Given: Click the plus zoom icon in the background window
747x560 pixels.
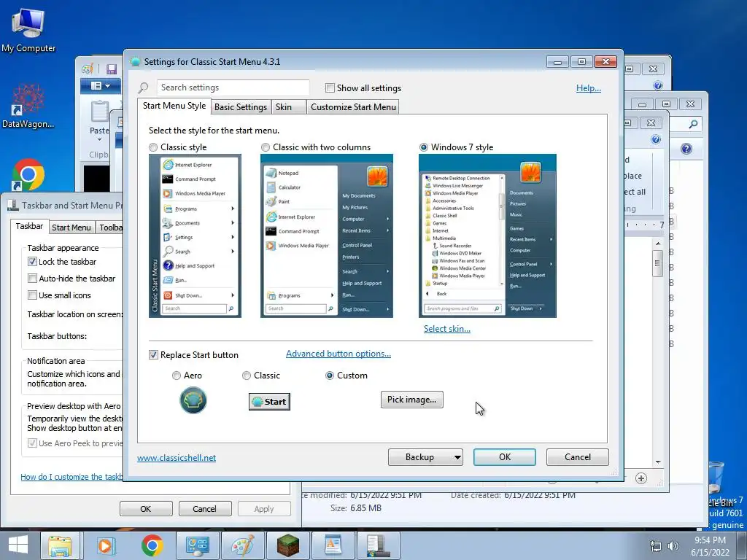Looking at the screenshot, I should point(641,478).
